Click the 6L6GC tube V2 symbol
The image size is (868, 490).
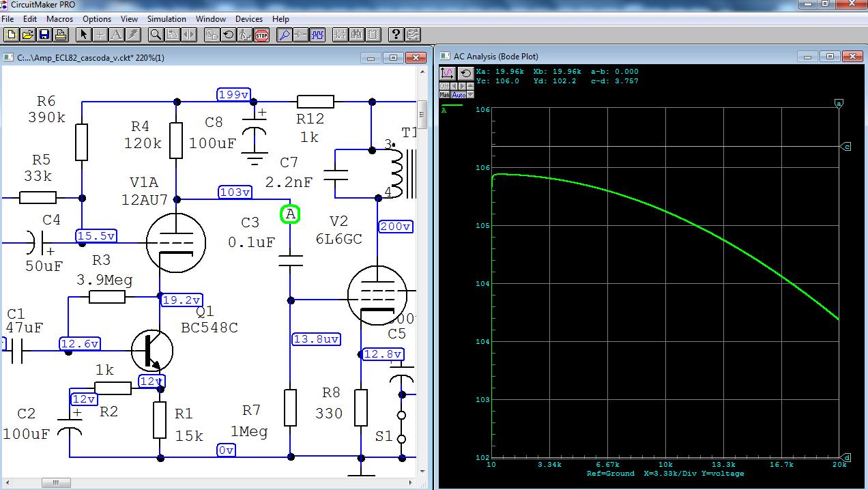pyautogui.click(x=377, y=296)
